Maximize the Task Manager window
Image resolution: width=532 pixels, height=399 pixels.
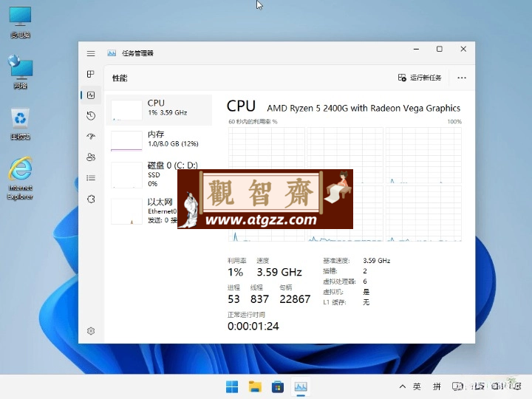tap(440, 50)
